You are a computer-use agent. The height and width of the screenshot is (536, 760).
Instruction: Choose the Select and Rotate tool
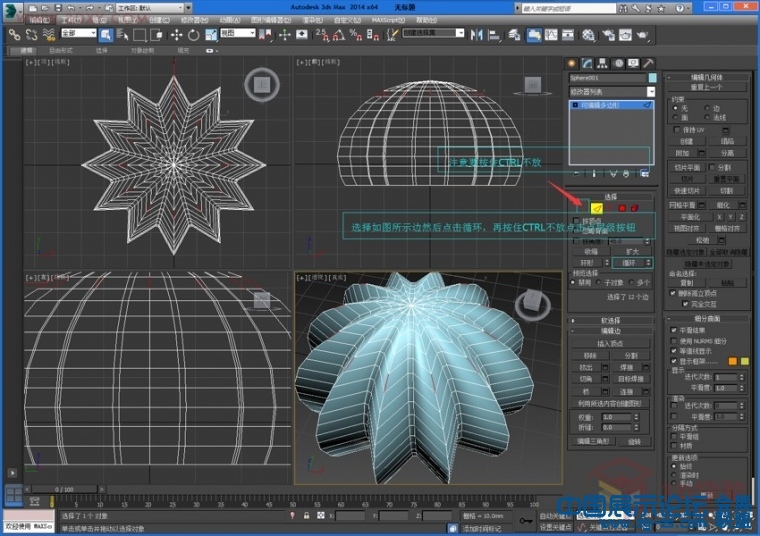click(x=193, y=35)
